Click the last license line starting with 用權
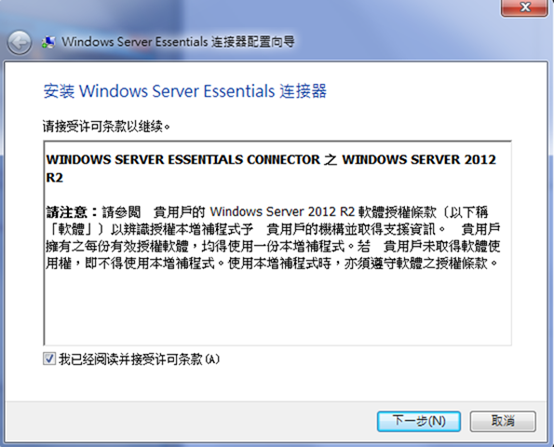The height and width of the screenshot is (447, 554). [272, 263]
